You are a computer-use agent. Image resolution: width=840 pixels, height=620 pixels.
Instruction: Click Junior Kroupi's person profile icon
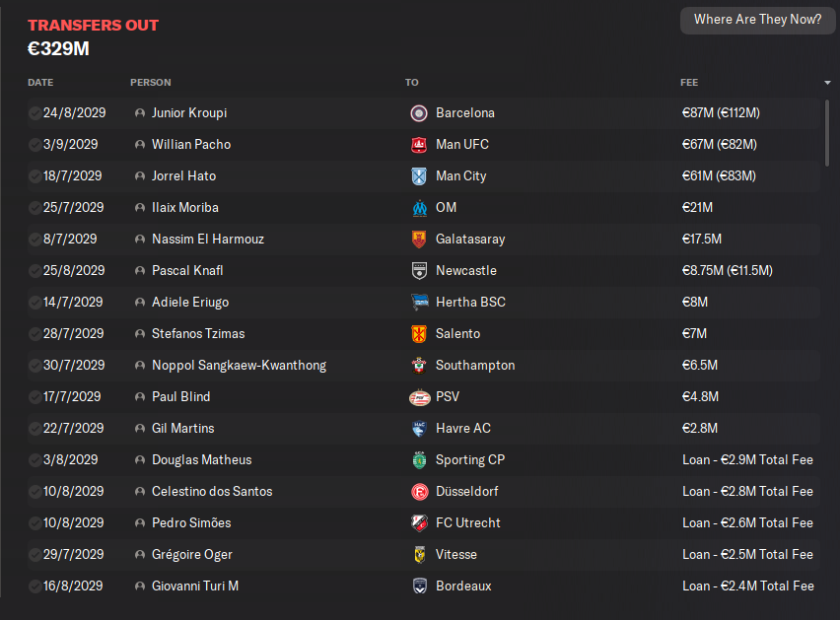coord(140,113)
